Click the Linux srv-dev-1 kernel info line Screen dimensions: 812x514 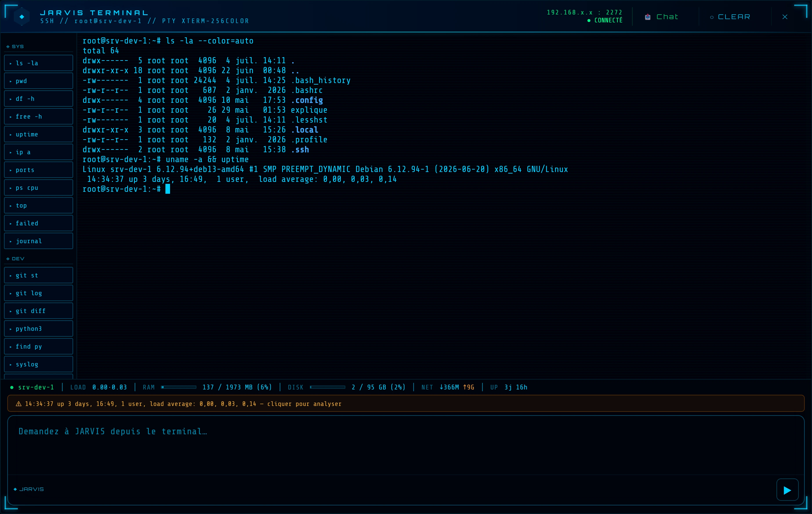[x=325, y=170]
